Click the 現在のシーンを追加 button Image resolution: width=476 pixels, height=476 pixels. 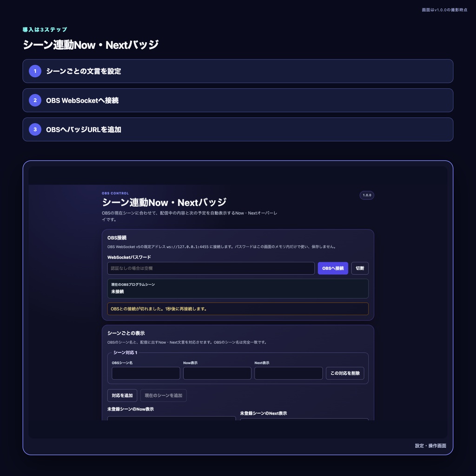(163, 396)
